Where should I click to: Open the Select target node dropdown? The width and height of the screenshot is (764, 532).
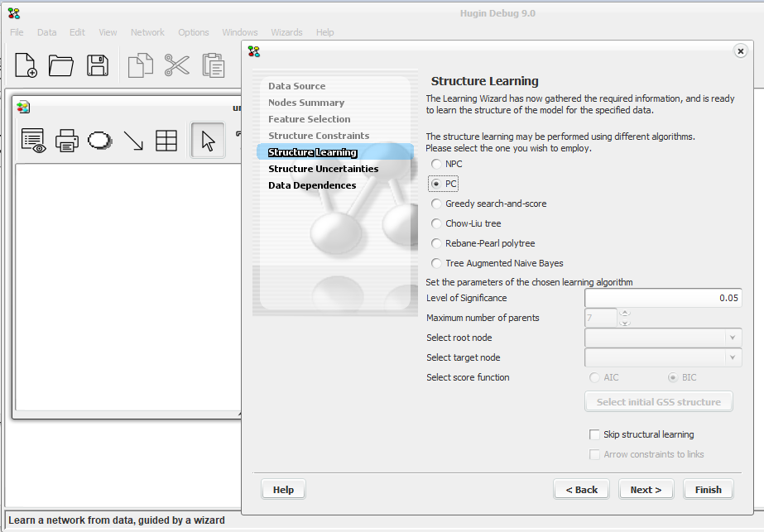732,357
